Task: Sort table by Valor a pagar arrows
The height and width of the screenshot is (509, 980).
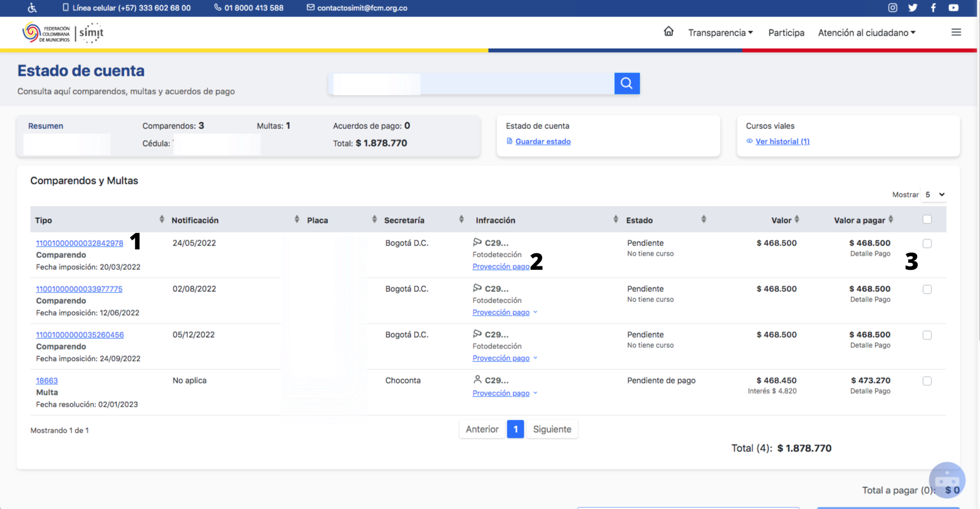Action: 891,219
